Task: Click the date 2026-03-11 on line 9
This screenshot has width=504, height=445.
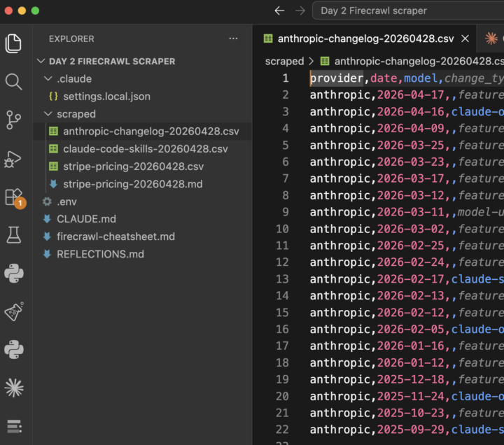Action: (410, 212)
